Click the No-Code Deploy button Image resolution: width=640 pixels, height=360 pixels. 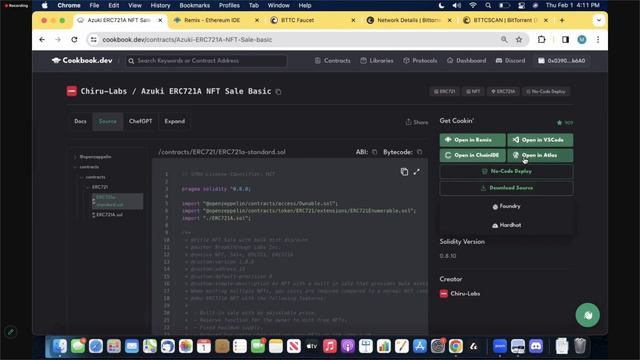coord(506,171)
